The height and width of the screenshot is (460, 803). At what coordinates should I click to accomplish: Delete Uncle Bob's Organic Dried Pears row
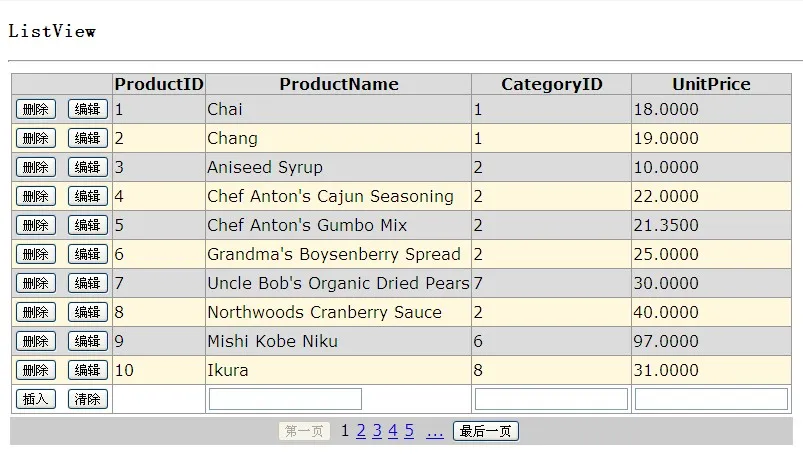pos(35,283)
